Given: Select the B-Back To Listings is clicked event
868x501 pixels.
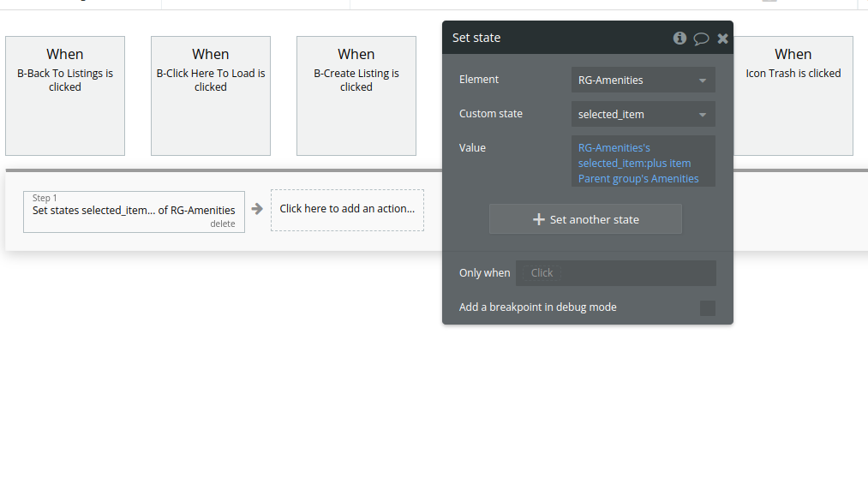Looking at the screenshot, I should tap(65, 96).
